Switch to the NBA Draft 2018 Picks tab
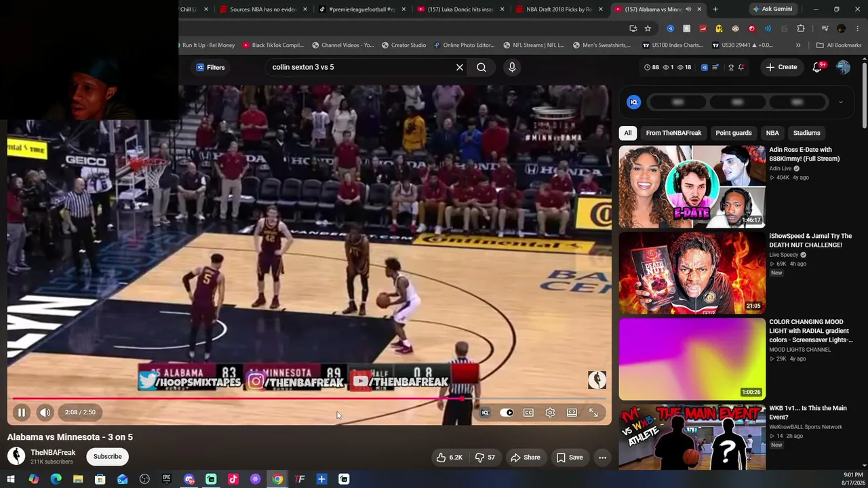Image resolution: width=868 pixels, height=488 pixels. (x=559, y=9)
